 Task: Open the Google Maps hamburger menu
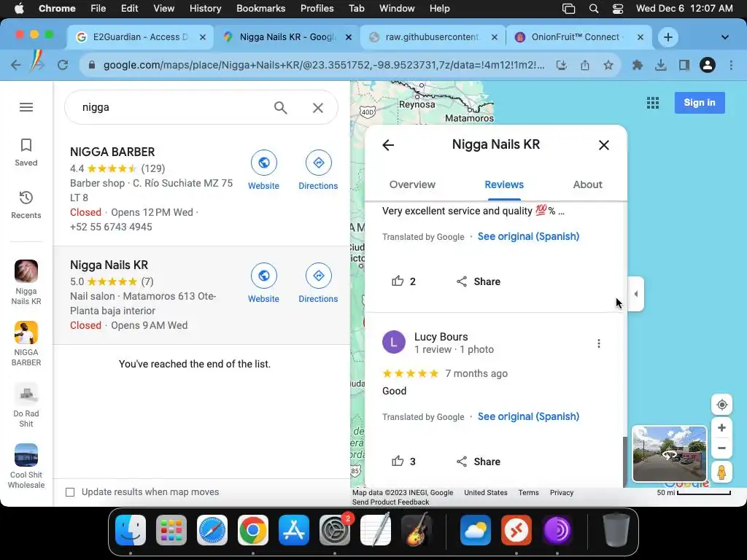click(x=26, y=107)
